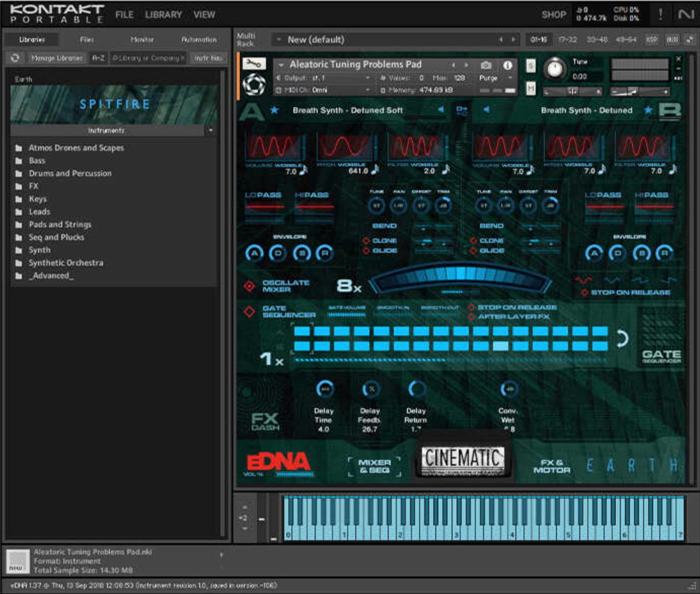
Task: Click the Native Instruments logo
Action: (686, 14)
